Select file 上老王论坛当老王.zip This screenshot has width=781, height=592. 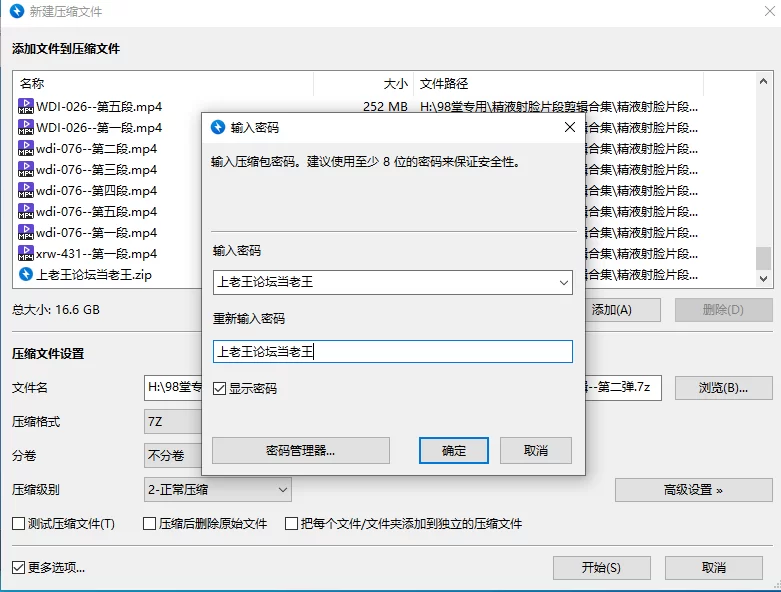94,274
